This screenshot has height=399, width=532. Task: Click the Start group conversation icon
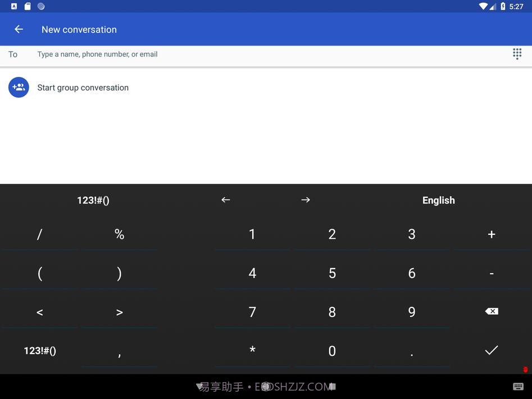click(x=19, y=88)
